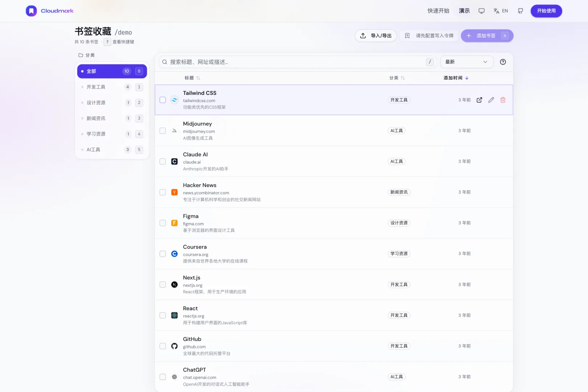Click the Coursera favicon
Screen dimensions: 588x392
coord(174,254)
